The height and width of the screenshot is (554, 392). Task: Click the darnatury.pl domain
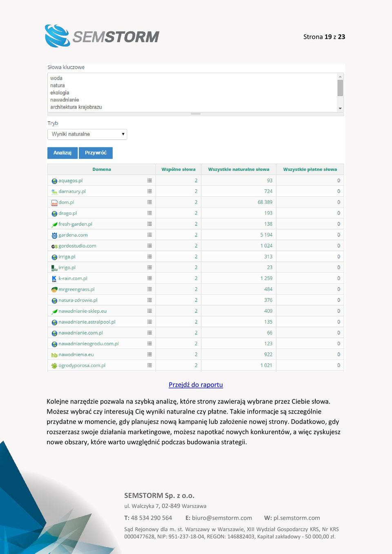click(x=72, y=191)
